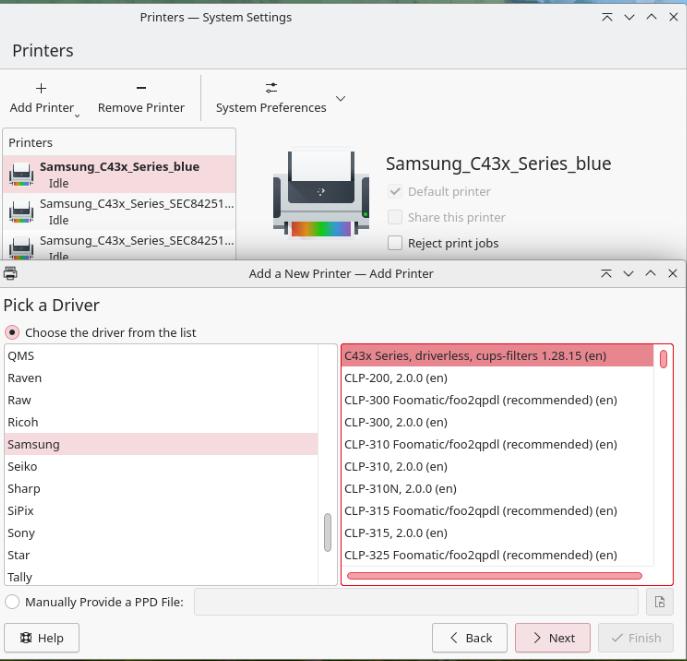
Task: Select Sony manufacturer
Action: tap(161, 533)
